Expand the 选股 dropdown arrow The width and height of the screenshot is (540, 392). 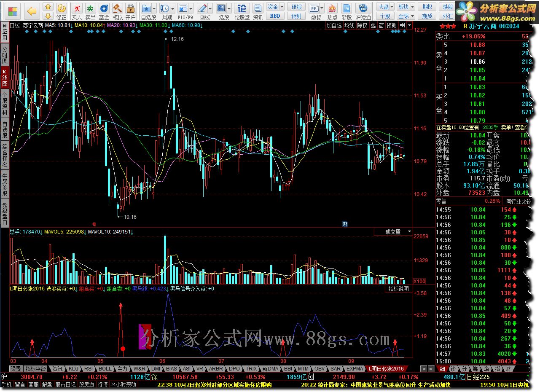pos(229,8)
